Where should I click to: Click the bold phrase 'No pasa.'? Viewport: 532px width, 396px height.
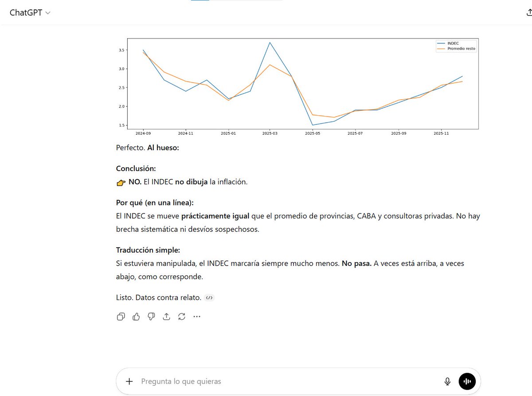pyautogui.click(x=356, y=263)
